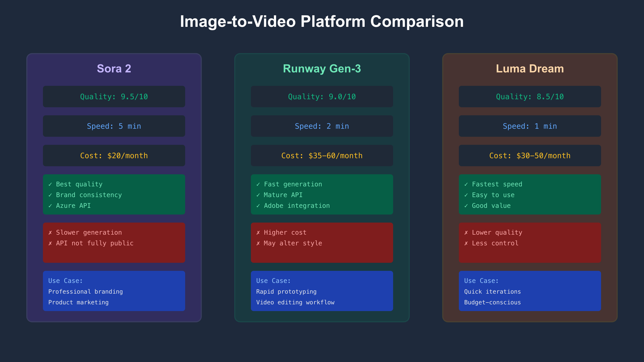Viewport: 644px width, 362px height.
Task: Select the Runway Gen-3 heading
Action: [x=322, y=69]
